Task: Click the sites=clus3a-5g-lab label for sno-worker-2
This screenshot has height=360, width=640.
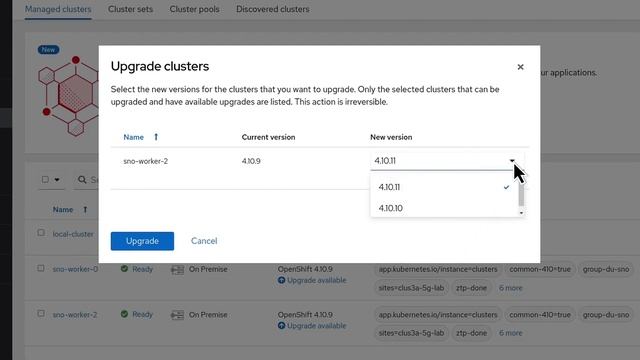Action: tap(411, 333)
